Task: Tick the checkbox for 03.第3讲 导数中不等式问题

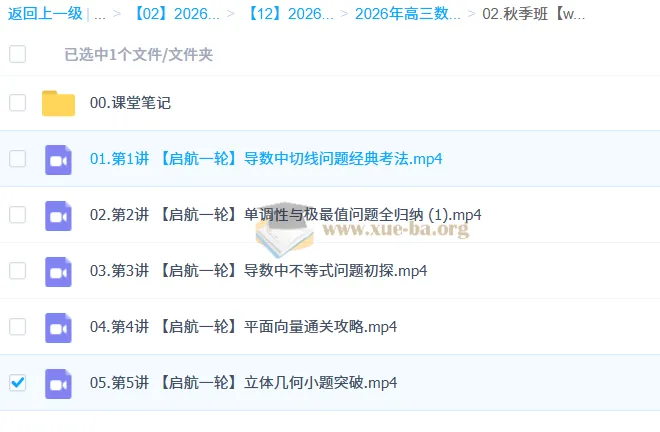Action: [17, 271]
